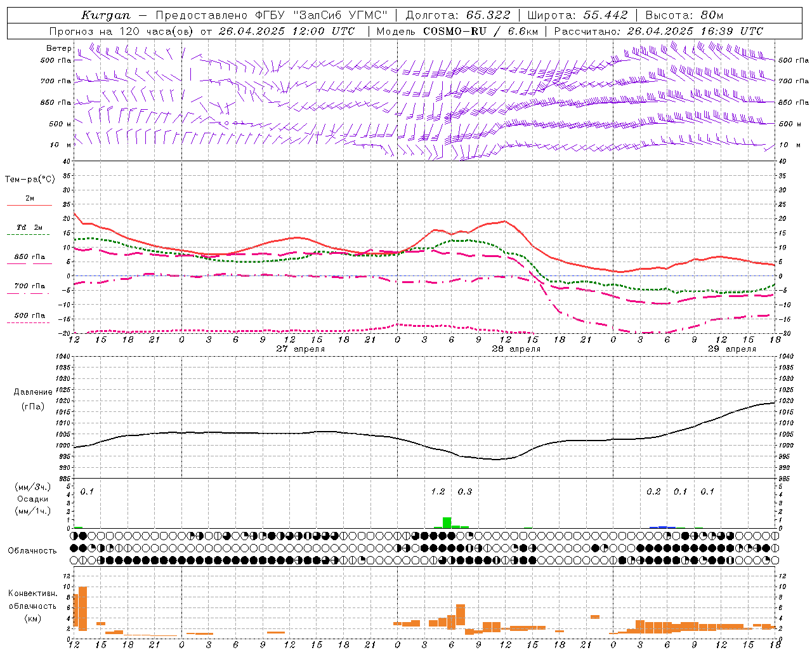Select the 'Td 2м' dew point legend entry
Screen dimensions: 812x650
click(30, 227)
